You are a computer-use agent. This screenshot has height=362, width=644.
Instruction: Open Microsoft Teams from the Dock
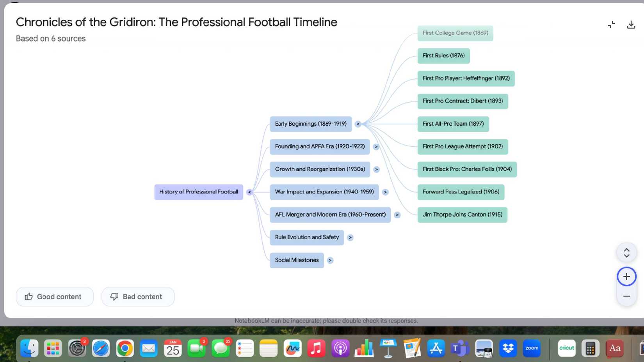click(x=459, y=348)
